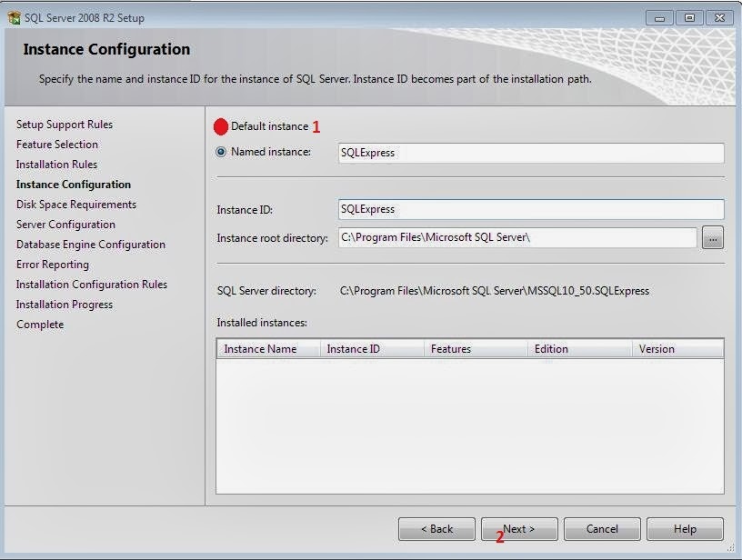Screen dimensions: 742x560
Task: Select the Complete step
Action: pos(40,325)
